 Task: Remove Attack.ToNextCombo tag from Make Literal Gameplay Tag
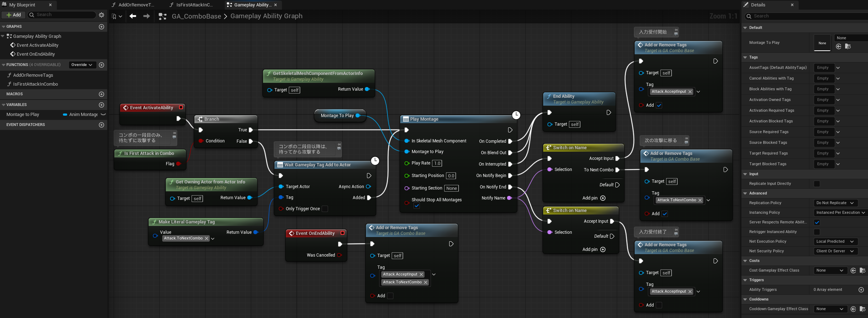coord(207,238)
